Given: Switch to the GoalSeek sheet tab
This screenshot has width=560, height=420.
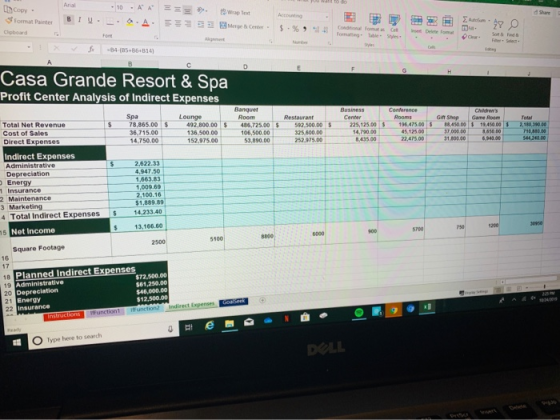Looking at the screenshot, I should click(234, 302).
